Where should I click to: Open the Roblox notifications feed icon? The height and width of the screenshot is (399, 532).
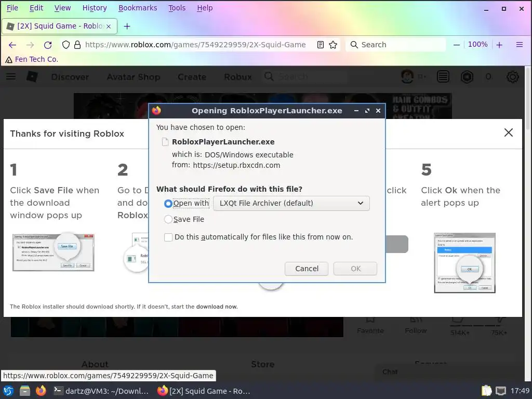tap(443, 77)
